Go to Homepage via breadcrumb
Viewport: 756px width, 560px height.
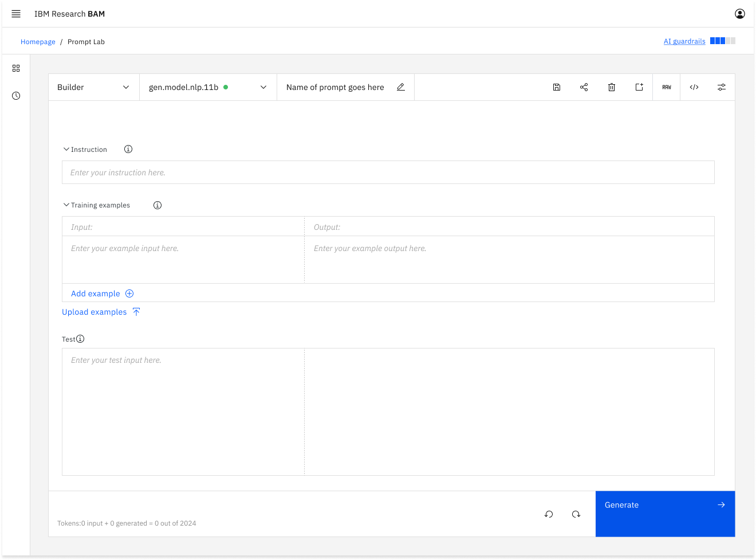[x=38, y=42]
